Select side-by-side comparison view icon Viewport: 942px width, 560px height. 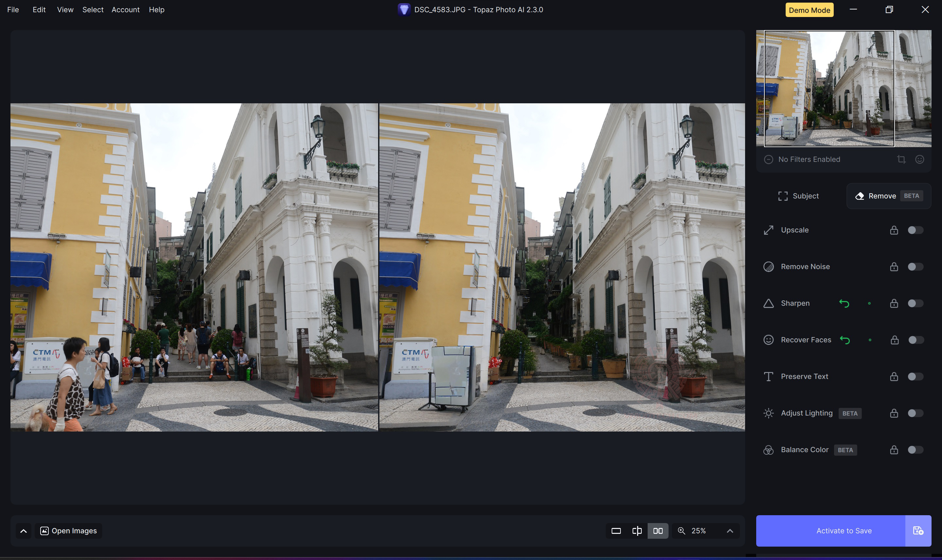(658, 531)
